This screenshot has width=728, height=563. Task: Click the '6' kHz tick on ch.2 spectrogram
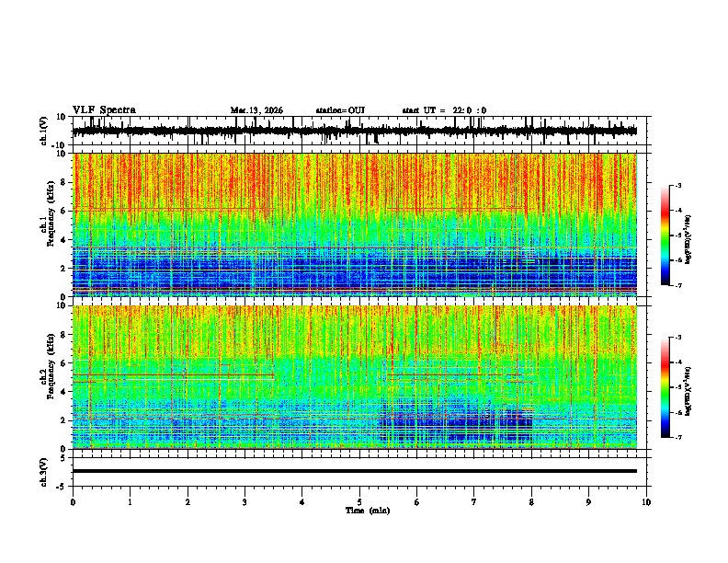coord(63,363)
